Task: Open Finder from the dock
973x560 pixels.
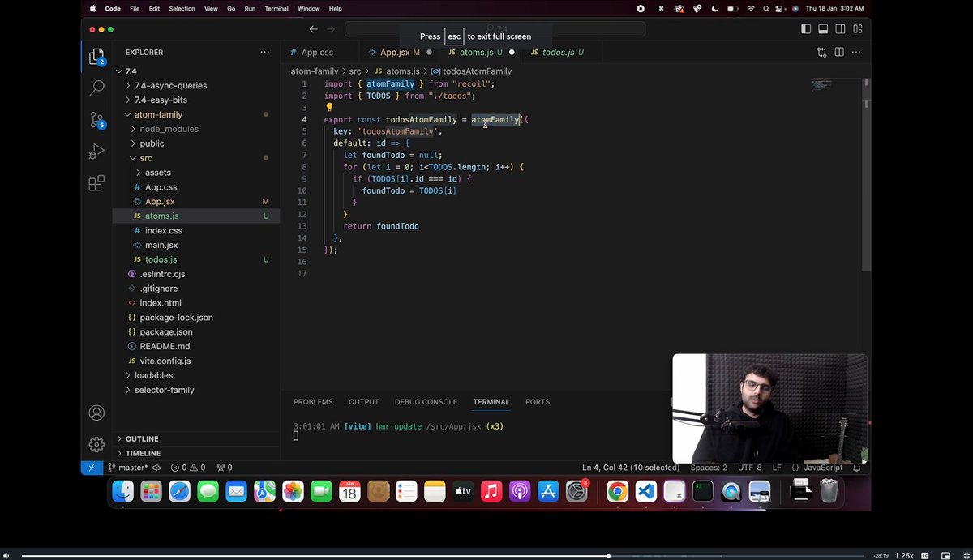Action: 122,491
